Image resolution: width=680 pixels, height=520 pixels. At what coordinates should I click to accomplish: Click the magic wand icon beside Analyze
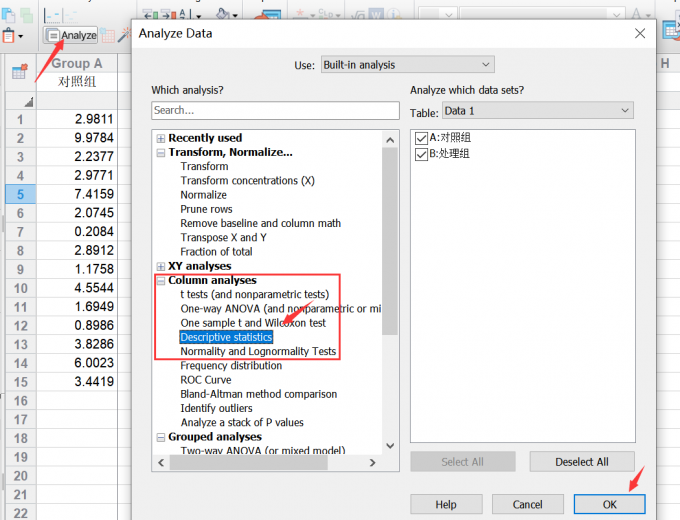124,35
